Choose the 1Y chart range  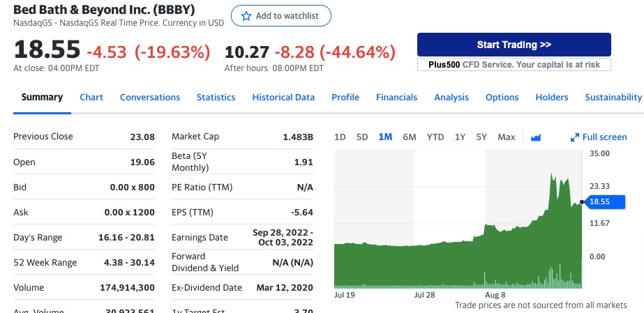tap(460, 137)
